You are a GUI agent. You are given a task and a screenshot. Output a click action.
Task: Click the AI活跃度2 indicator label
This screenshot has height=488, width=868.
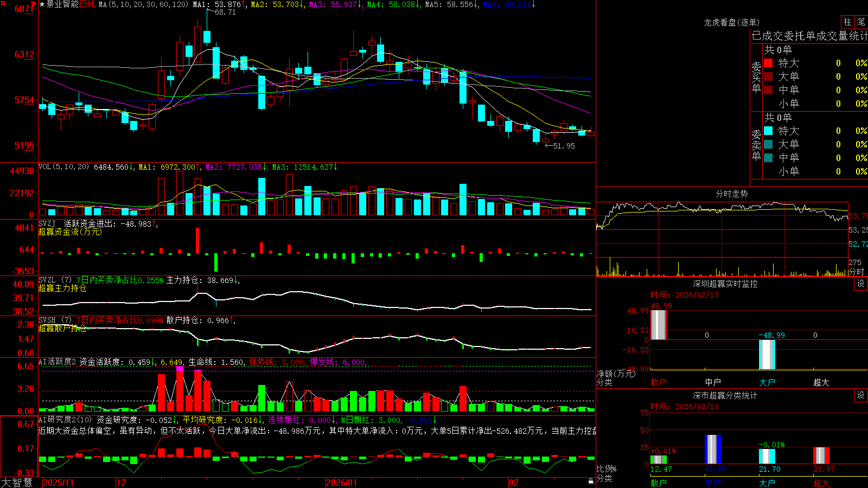[57, 362]
